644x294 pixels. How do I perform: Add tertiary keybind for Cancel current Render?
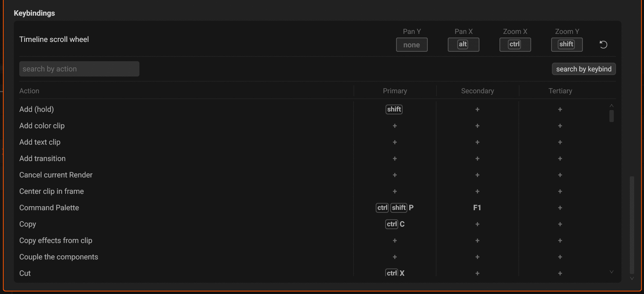[x=560, y=175]
